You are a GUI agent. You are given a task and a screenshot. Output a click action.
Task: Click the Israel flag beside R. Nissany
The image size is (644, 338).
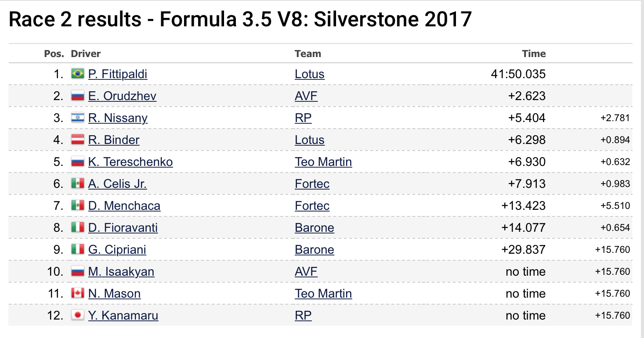coord(78,118)
